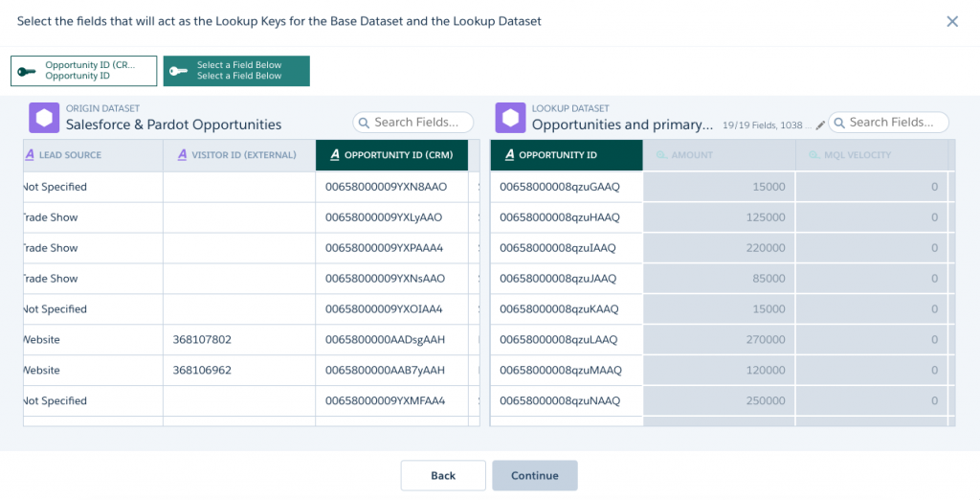Click the text-type icon on Visitor ID column
Viewport: 980px width, 500px height.
point(181,155)
